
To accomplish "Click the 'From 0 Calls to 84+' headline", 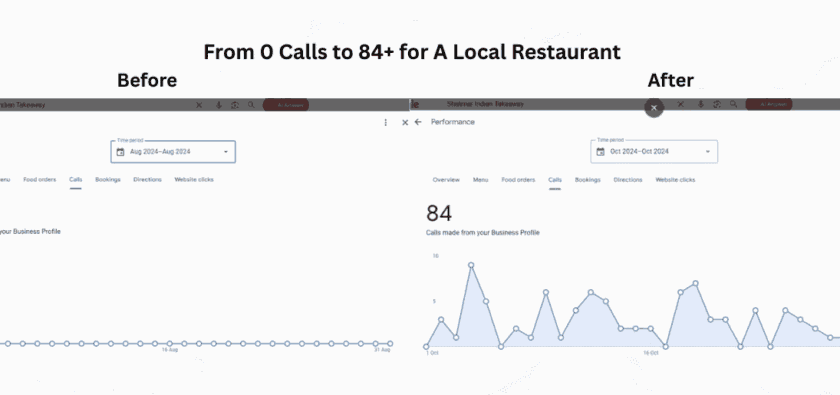I will pyautogui.click(x=412, y=53).
